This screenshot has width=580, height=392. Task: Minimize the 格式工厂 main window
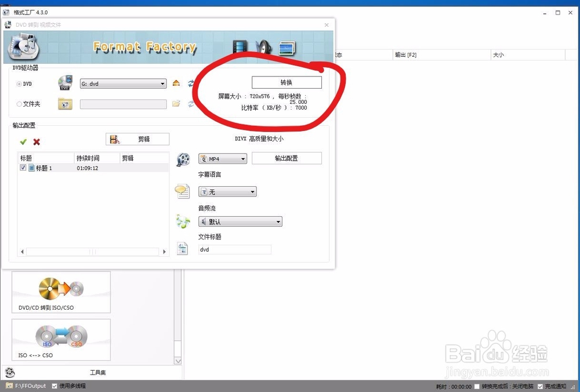(545, 13)
